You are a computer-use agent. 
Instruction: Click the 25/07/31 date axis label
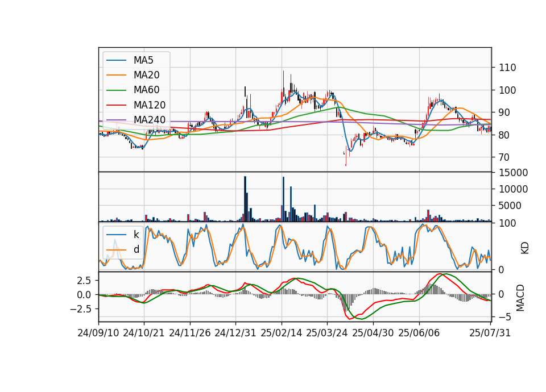490,333
